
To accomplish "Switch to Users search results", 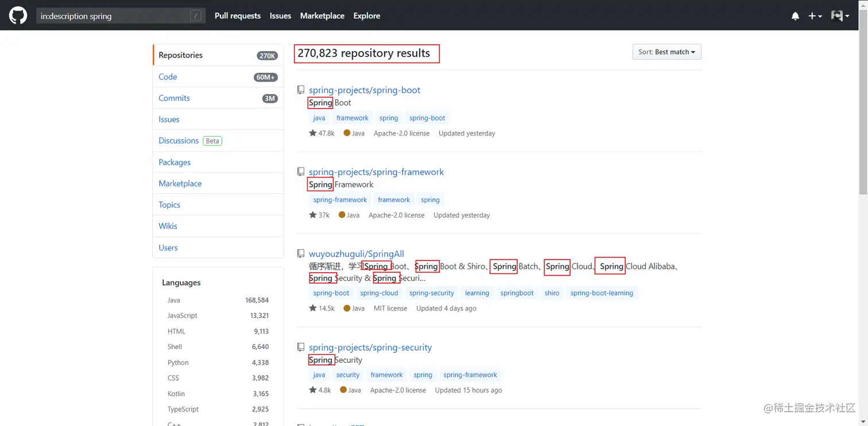I will pyautogui.click(x=218, y=247).
